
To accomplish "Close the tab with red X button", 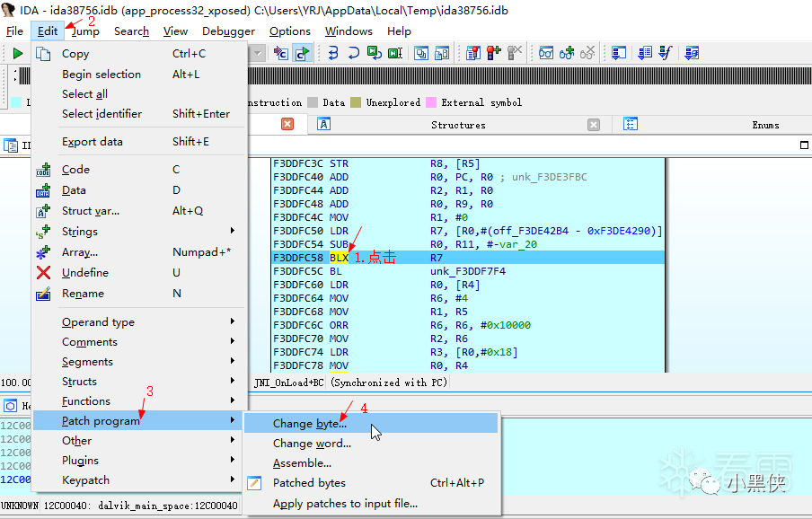I will (287, 124).
